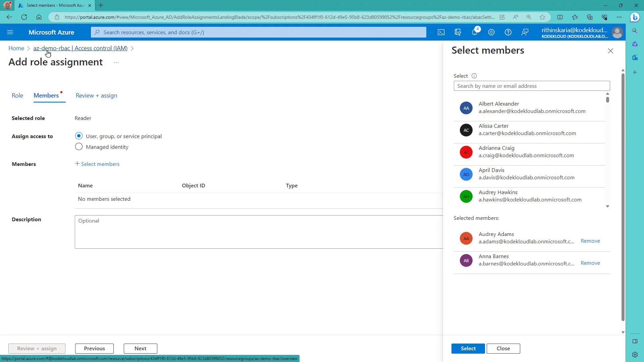Open notifications bell icon

tap(475, 32)
